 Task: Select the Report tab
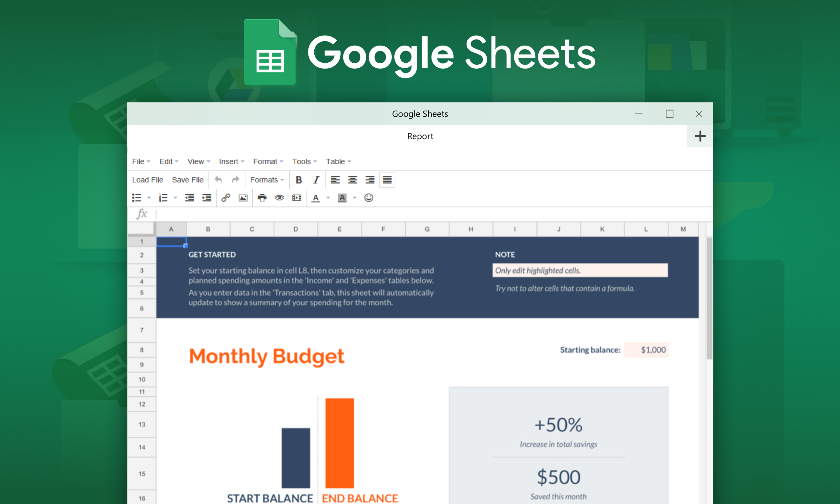click(420, 136)
